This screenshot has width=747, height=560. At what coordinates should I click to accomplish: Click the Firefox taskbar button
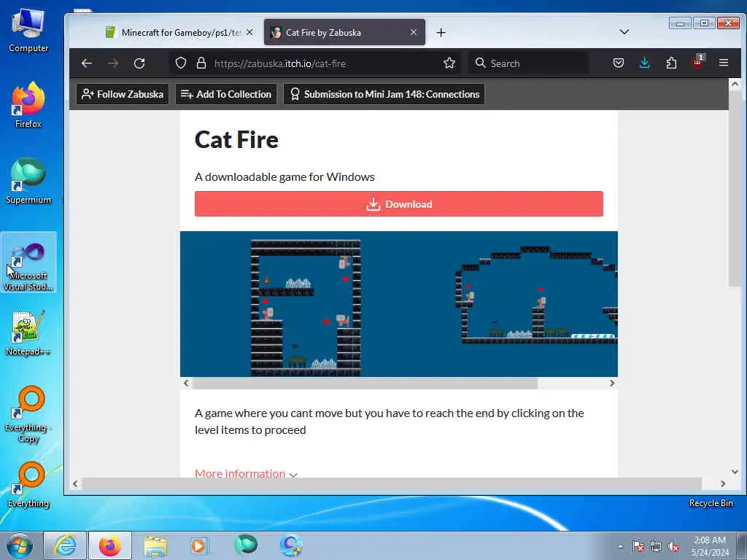(110, 545)
